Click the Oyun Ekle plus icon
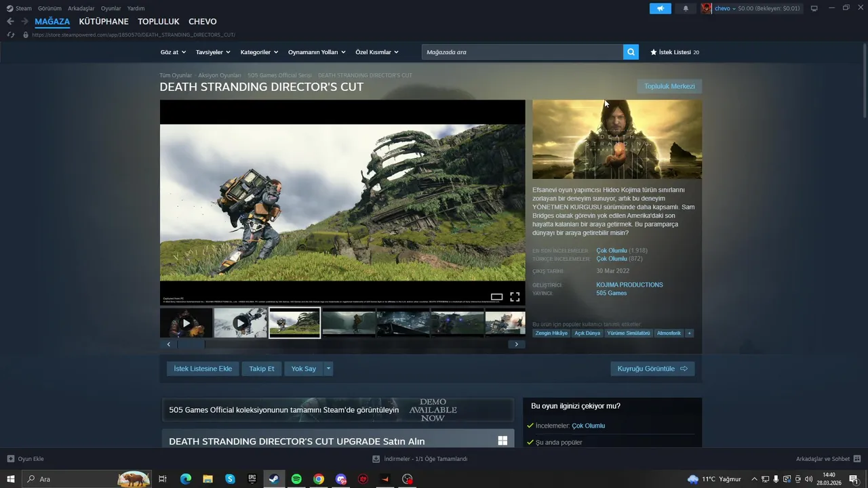 point(11,459)
